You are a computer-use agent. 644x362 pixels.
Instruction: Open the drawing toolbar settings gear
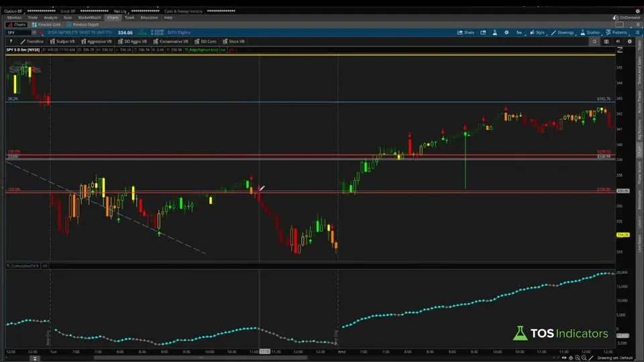point(630,42)
